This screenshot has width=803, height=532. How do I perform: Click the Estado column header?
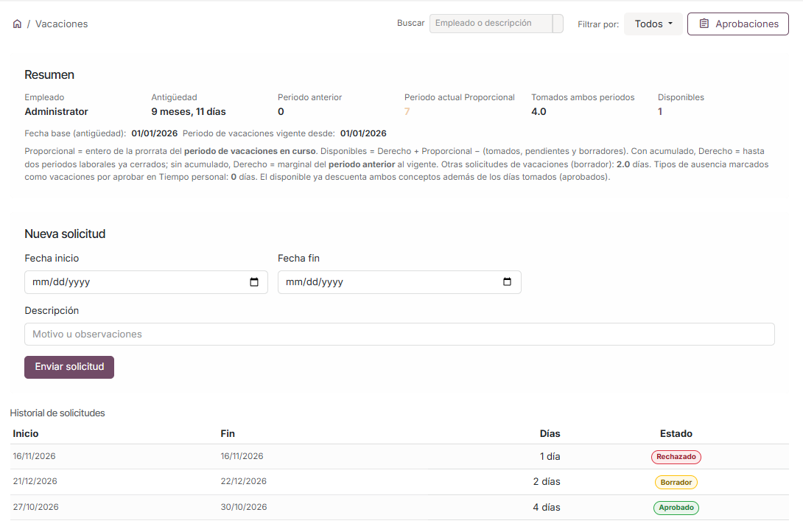[x=676, y=434]
